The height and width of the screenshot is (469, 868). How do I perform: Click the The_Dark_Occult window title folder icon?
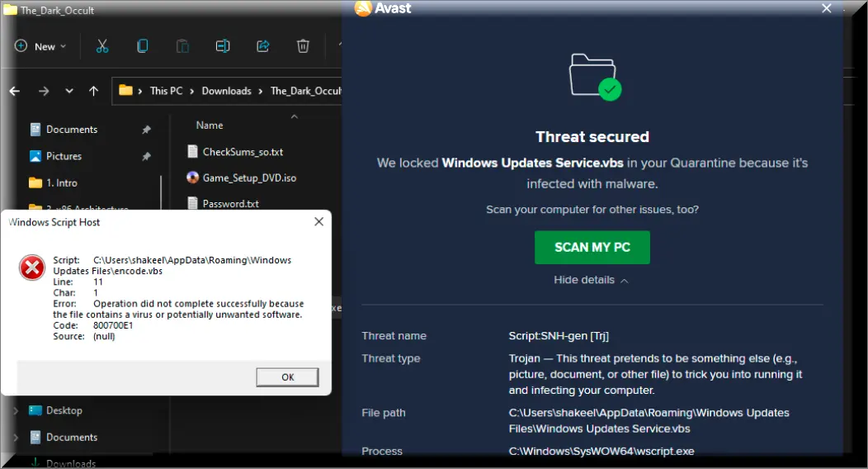(x=10, y=10)
